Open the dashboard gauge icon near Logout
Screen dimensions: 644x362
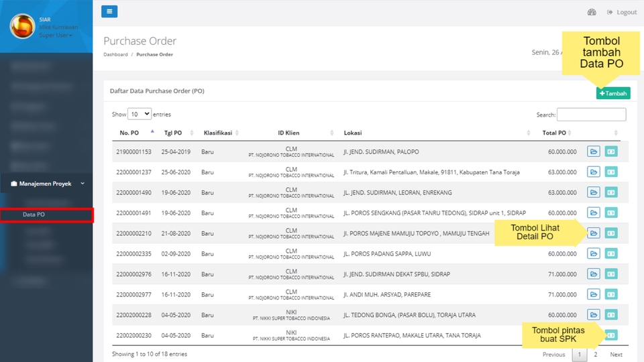point(592,12)
